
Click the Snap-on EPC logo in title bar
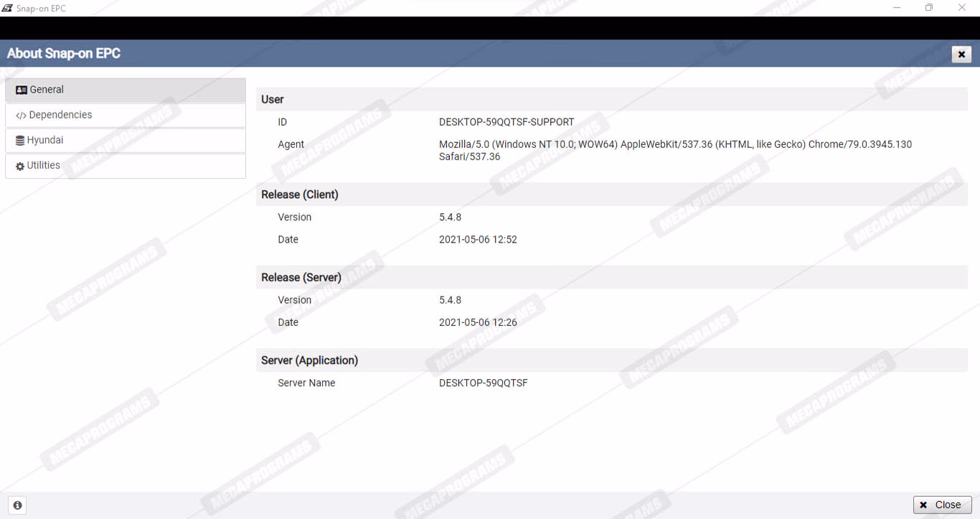[7, 8]
